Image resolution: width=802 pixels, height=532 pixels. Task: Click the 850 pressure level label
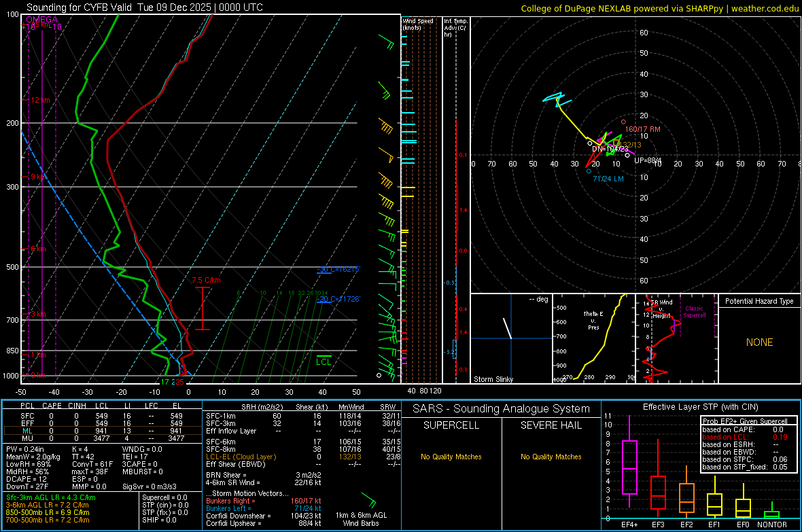tap(12, 351)
